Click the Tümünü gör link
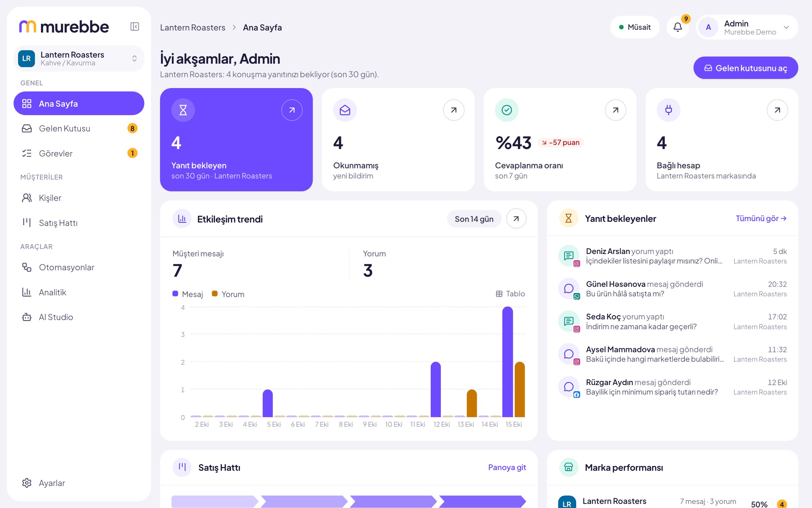This screenshot has width=812, height=508. coord(761,218)
